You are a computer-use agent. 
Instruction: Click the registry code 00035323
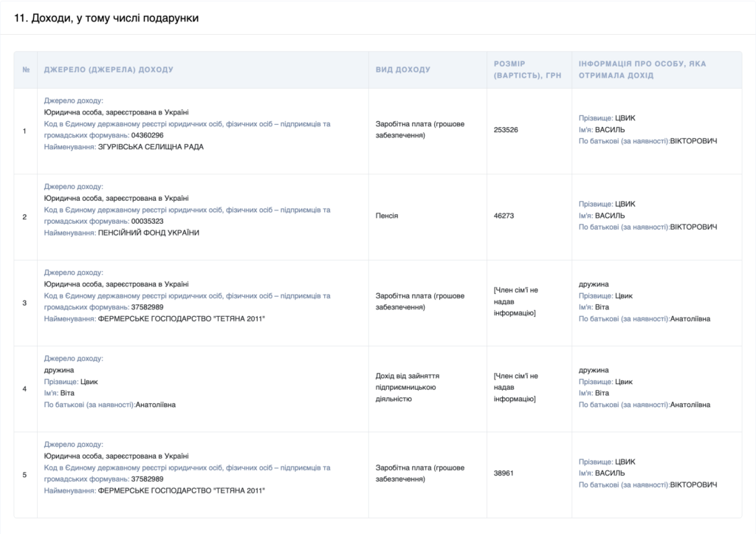click(147, 222)
